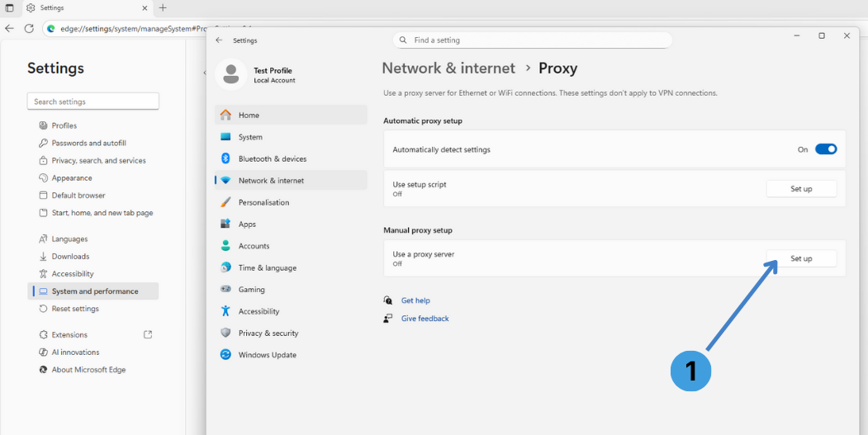Screen dimensions: 868x435
Task: Click the Gaming controller icon
Action: coord(225,290)
